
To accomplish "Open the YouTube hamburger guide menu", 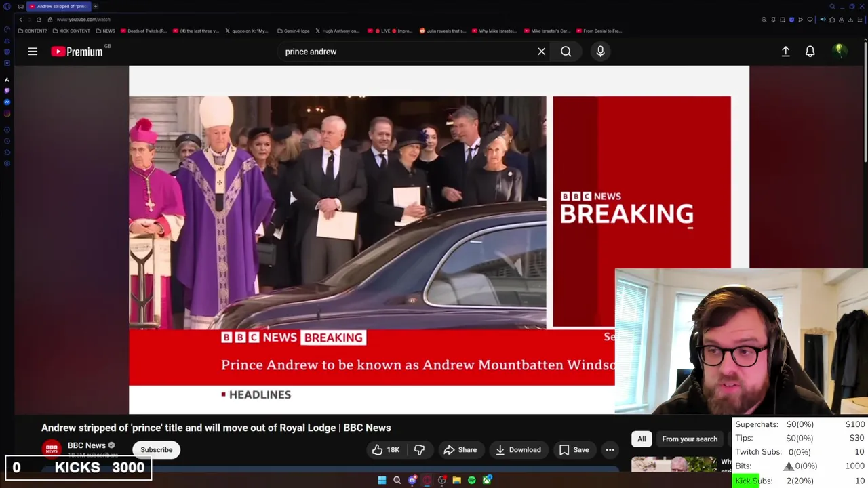I will click(33, 52).
